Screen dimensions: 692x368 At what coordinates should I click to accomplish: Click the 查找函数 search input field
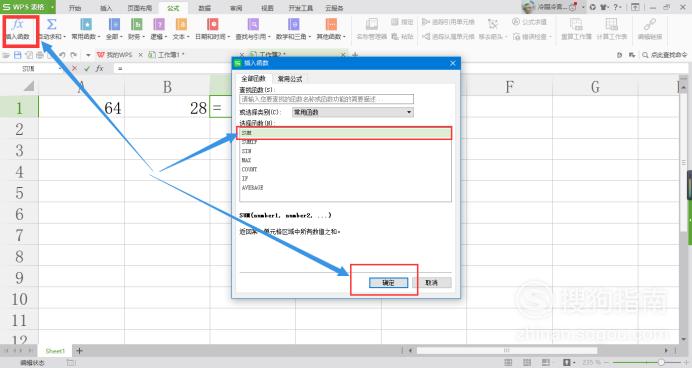327,99
